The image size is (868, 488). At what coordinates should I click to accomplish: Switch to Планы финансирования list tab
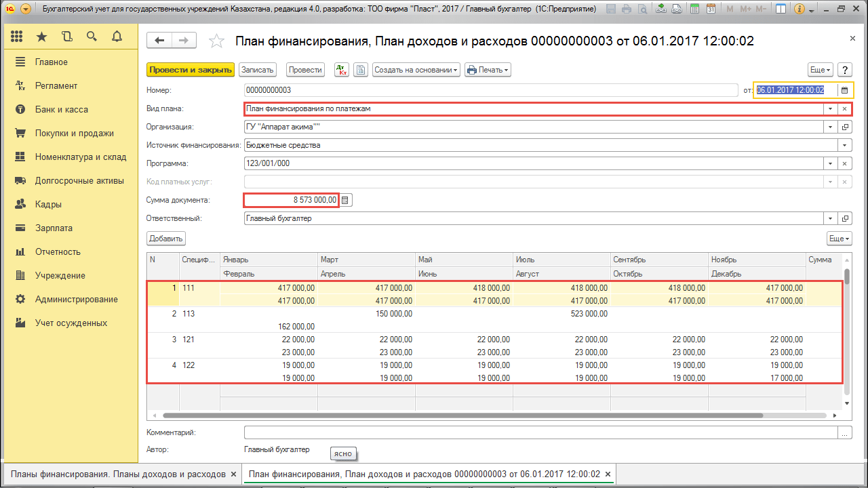pos(118,474)
